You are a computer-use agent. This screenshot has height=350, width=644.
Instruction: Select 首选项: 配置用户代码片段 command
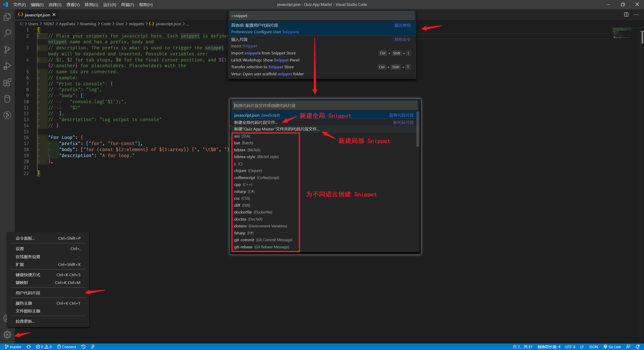coord(322,28)
